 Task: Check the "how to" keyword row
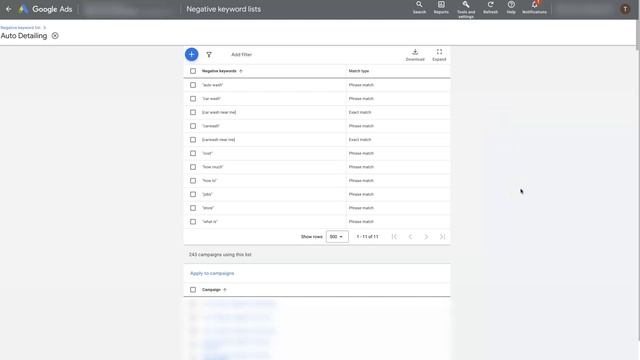coord(193,181)
